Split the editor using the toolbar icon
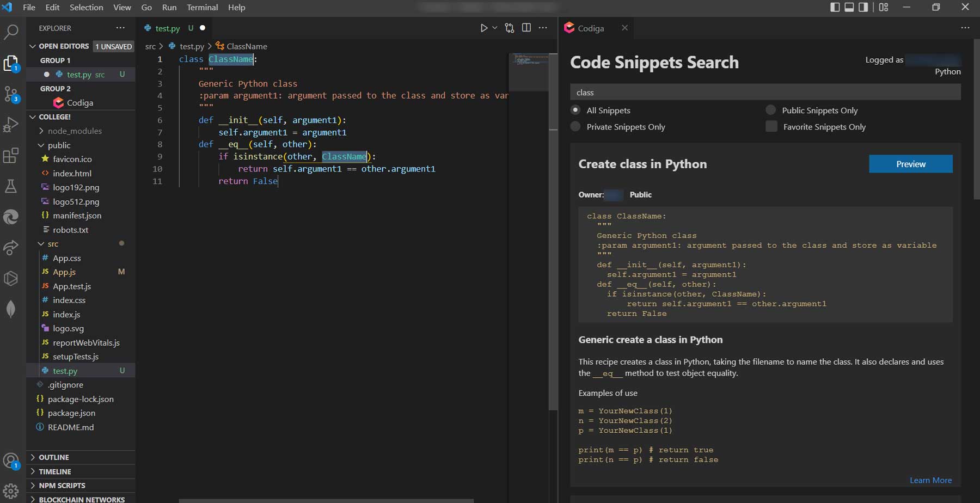 (526, 27)
